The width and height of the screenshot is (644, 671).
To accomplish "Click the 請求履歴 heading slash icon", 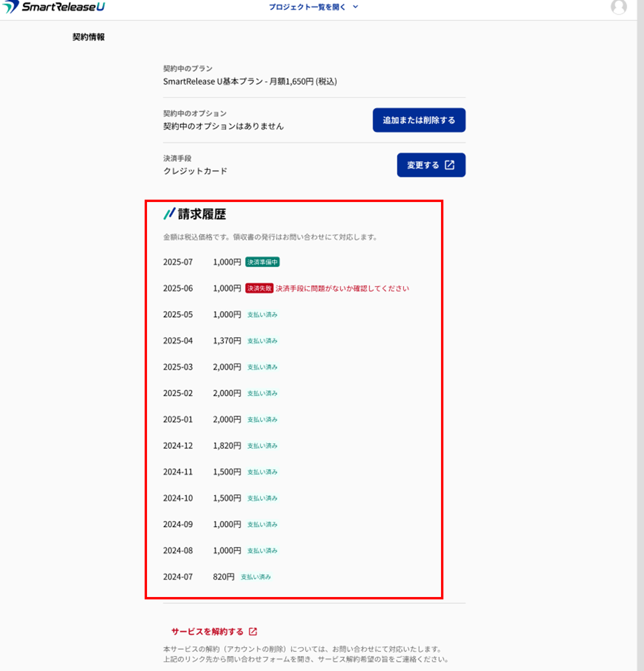I will (169, 214).
